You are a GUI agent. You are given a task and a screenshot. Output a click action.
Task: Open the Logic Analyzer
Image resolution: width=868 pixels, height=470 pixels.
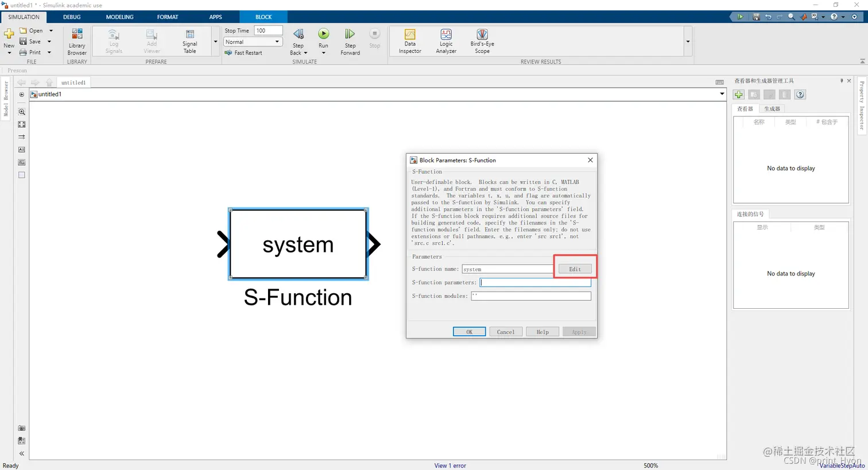pyautogui.click(x=446, y=41)
